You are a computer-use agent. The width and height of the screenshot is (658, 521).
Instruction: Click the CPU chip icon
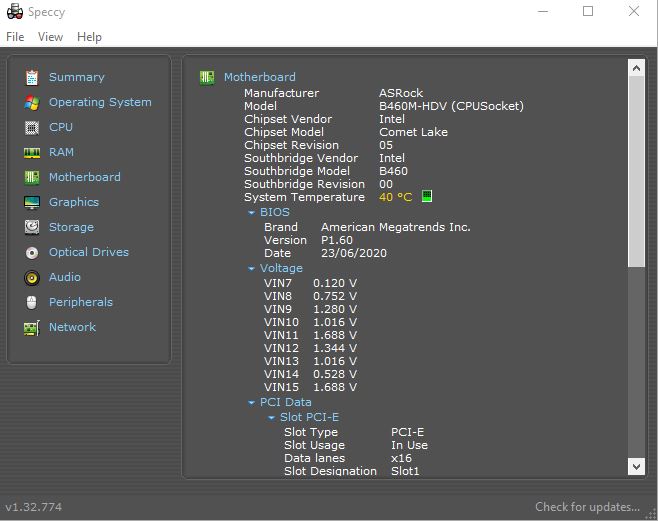click(32, 128)
